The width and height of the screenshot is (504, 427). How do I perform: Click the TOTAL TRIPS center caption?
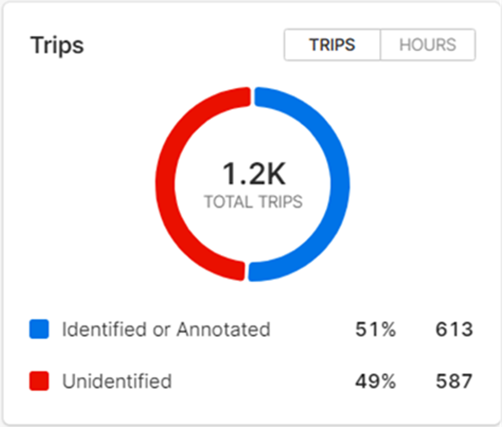(x=253, y=202)
